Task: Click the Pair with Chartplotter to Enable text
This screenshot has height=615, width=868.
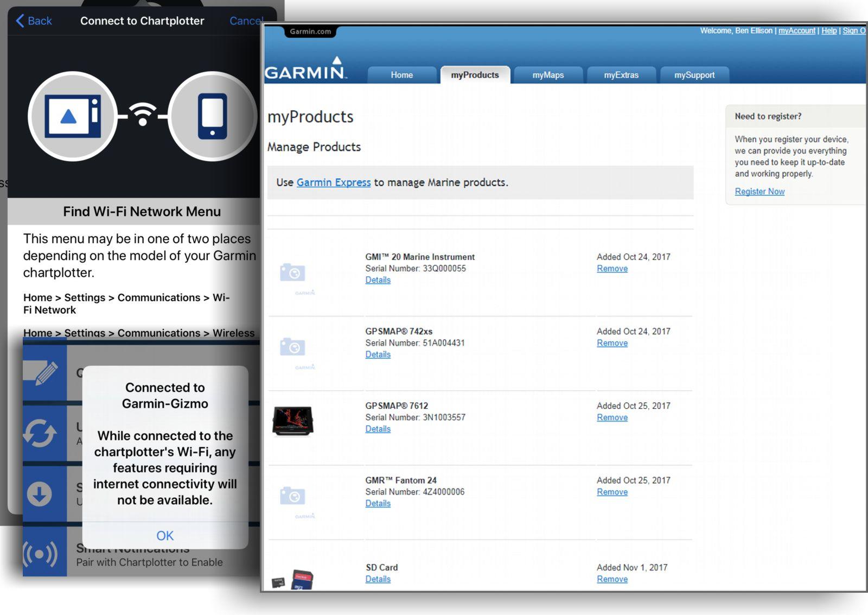Action: point(149,562)
